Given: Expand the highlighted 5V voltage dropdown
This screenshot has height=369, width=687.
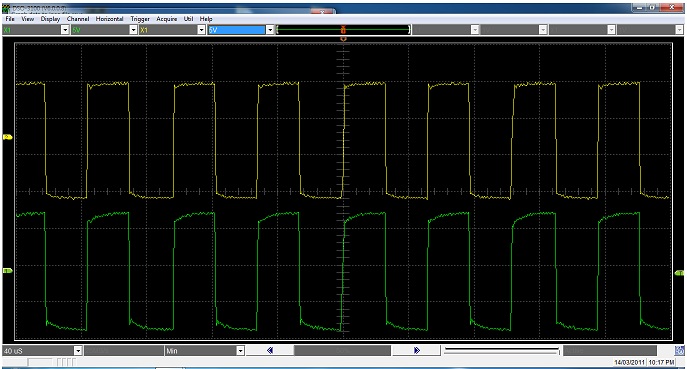Looking at the screenshot, I should [x=270, y=30].
